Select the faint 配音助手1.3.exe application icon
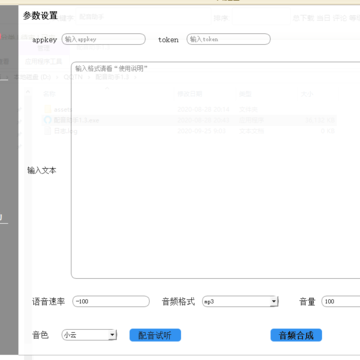 48,120
